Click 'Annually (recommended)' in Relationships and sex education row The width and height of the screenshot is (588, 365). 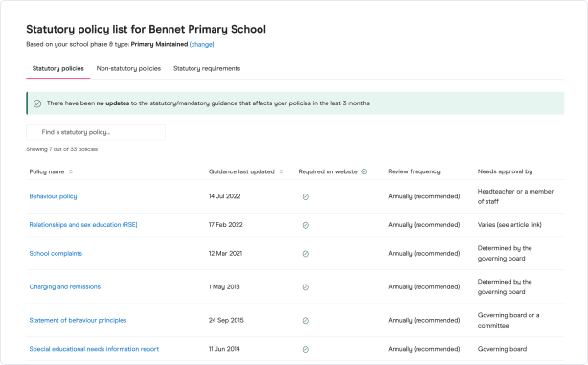pyautogui.click(x=423, y=225)
